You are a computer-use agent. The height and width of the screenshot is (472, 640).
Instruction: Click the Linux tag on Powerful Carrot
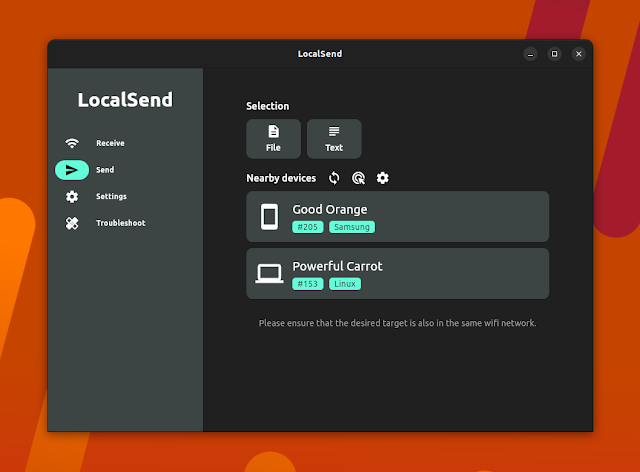345,284
